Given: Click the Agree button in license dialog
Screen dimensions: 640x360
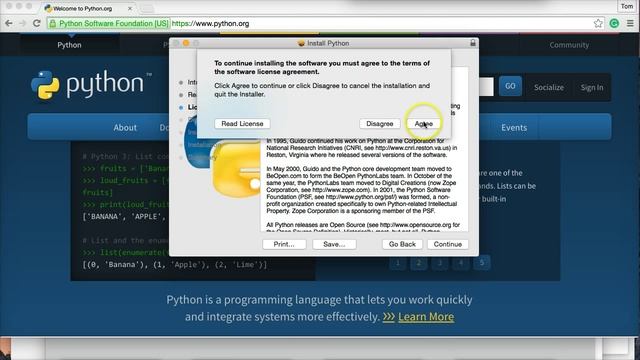Looking at the screenshot, I should (x=424, y=124).
